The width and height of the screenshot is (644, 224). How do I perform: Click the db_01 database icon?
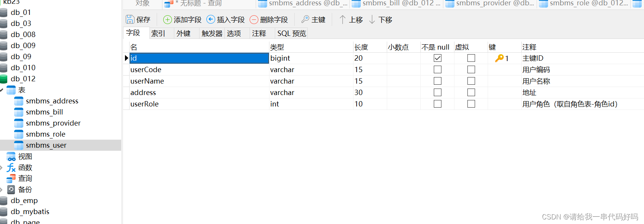pyautogui.click(x=4, y=13)
